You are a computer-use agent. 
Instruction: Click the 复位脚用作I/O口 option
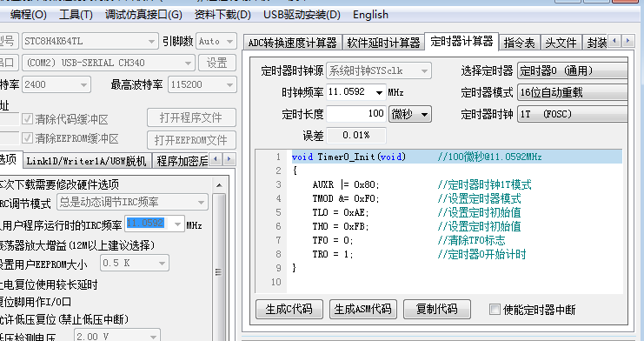(x=36, y=302)
